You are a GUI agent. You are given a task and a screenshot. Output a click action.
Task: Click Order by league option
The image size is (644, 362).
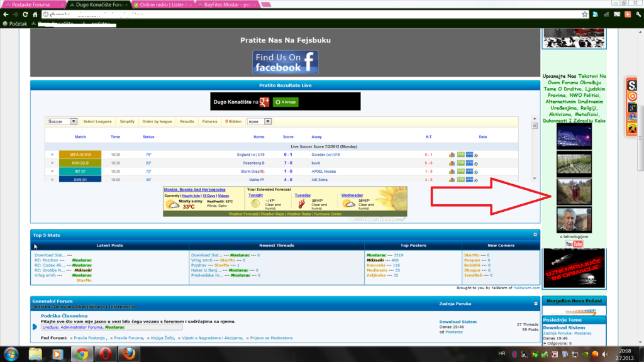157,121
